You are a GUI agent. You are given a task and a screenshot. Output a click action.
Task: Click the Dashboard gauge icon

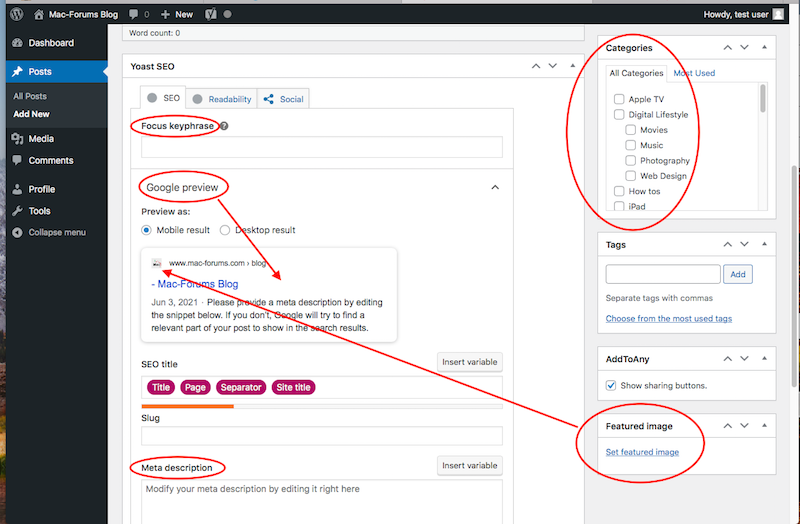(17, 43)
